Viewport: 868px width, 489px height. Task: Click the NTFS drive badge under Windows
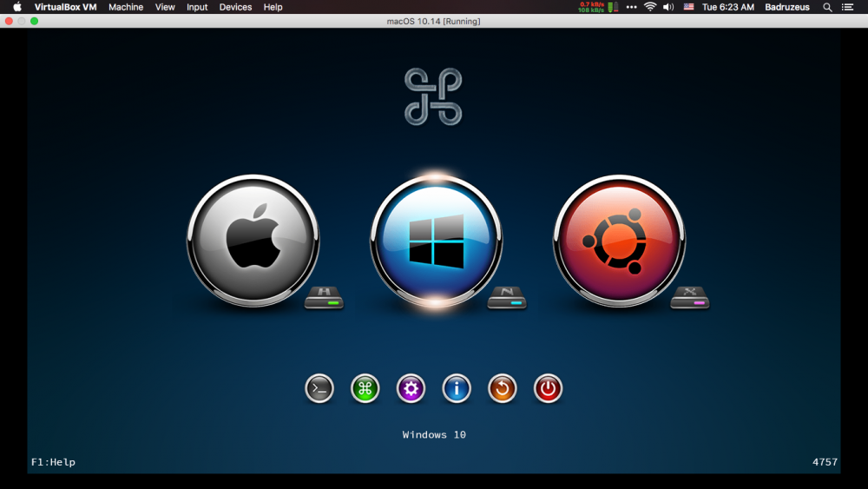(507, 297)
